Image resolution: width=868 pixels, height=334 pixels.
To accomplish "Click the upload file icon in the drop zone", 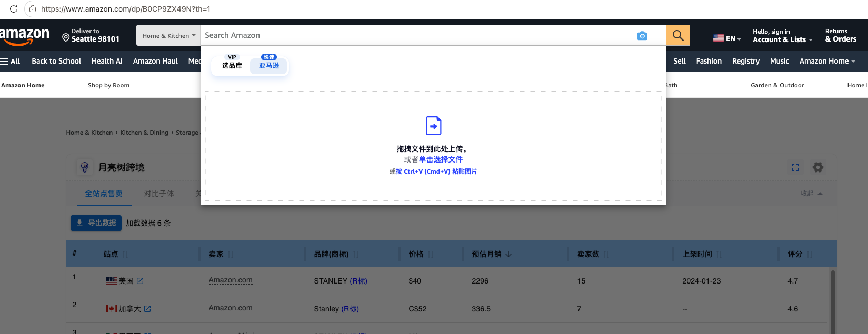I will (433, 126).
